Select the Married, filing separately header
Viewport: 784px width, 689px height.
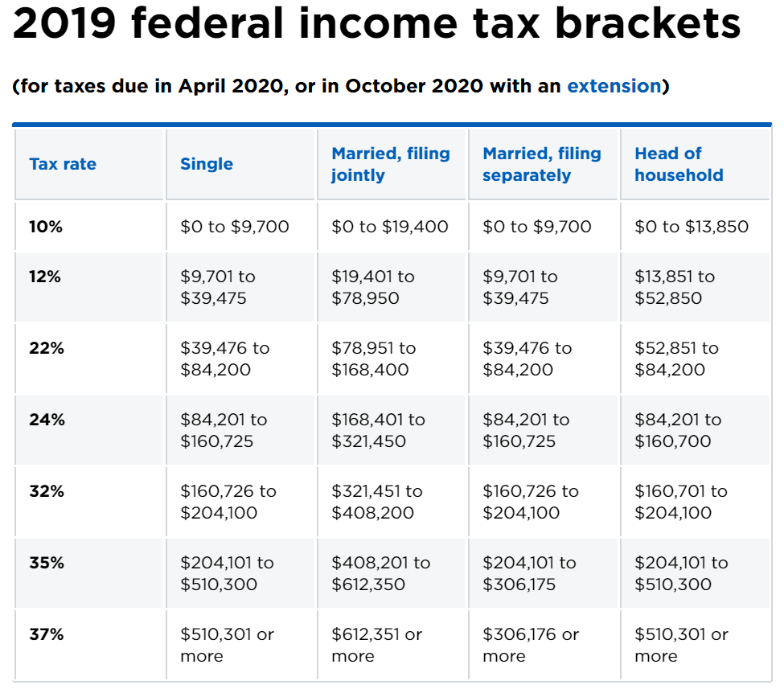pyautogui.click(x=541, y=164)
